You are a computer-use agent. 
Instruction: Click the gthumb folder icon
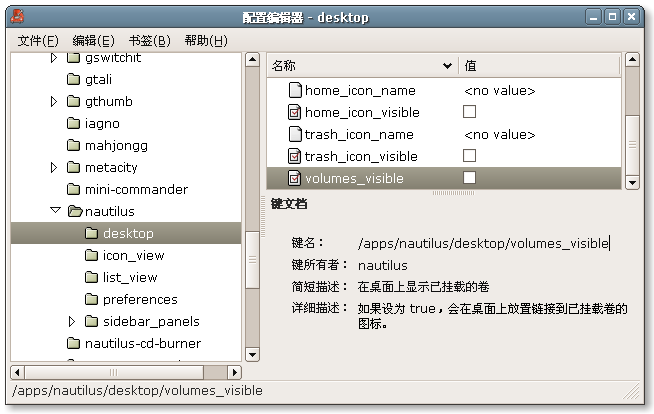(73, 101)
